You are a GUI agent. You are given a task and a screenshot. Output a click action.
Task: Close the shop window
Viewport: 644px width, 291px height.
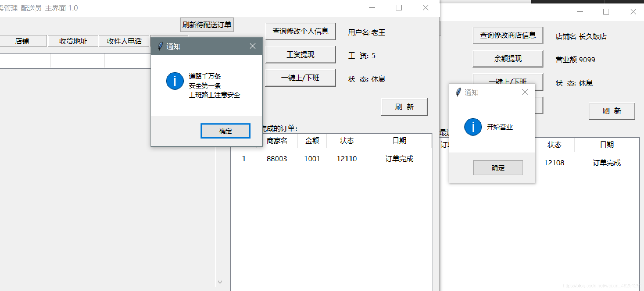click(x=633, y=12)
